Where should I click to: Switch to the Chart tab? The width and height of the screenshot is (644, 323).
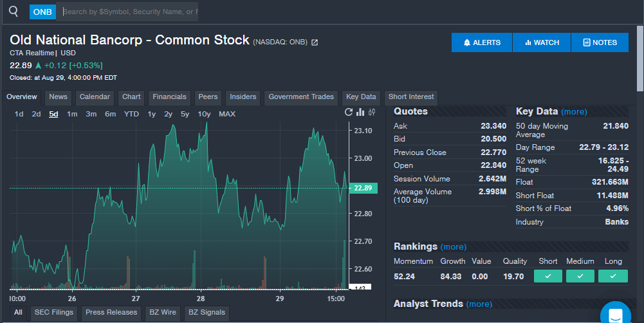[131, 97]
